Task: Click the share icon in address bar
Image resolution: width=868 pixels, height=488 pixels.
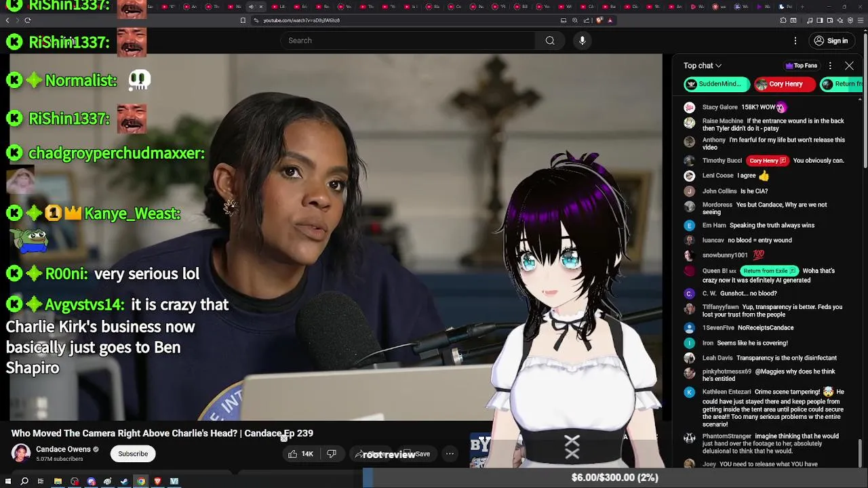Action: pyautogui.click(x=587, y=20)
